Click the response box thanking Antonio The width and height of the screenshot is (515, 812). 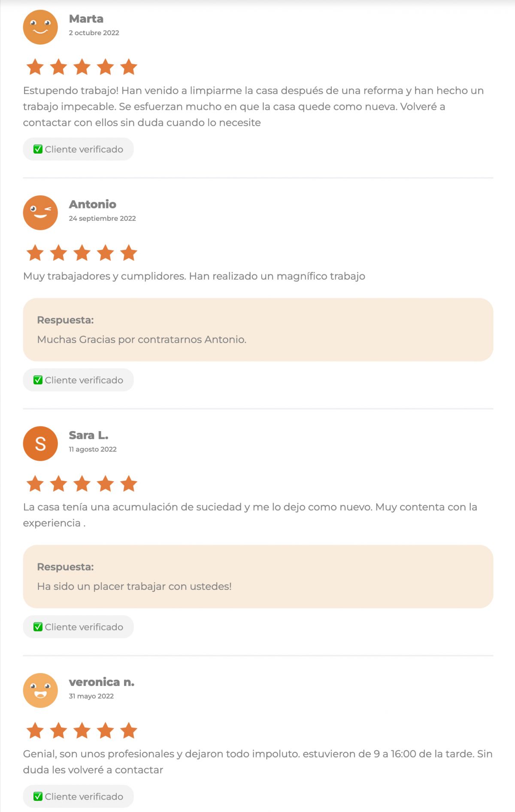coord(258,330)
